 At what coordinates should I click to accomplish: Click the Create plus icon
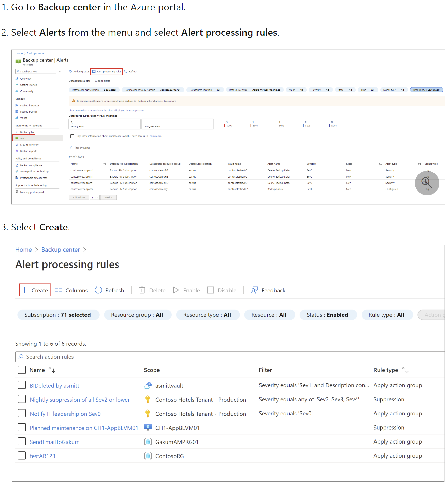pos(24,290)
